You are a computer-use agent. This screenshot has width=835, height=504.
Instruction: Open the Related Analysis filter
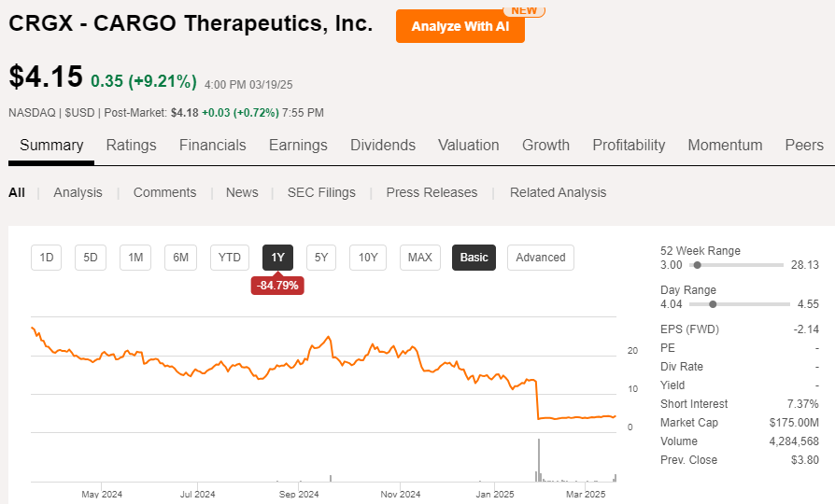tap(558, 192)
